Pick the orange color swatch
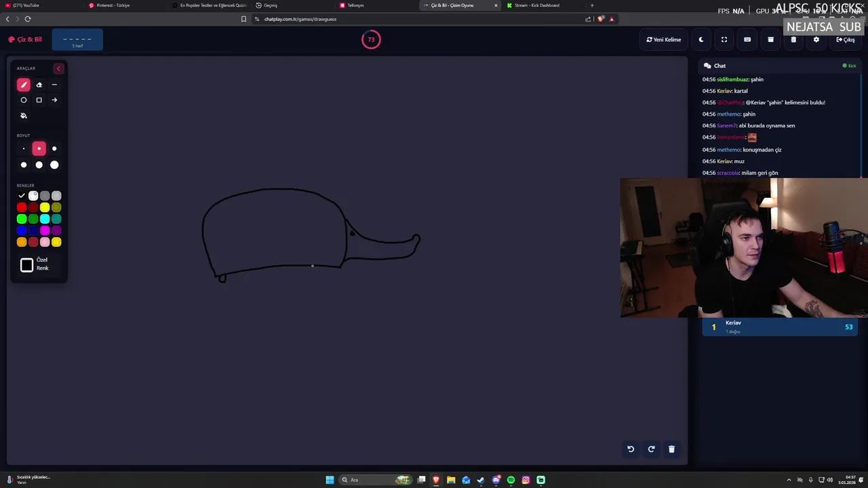Image resolution: width=868 pixels, height=488 pixels. click(22, 242)
